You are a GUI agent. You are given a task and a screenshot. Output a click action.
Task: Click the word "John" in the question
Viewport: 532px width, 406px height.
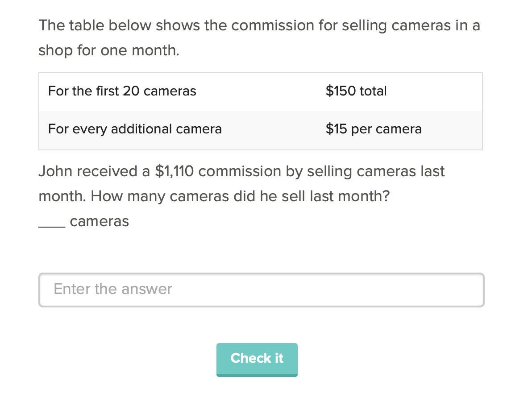point(56,171)
